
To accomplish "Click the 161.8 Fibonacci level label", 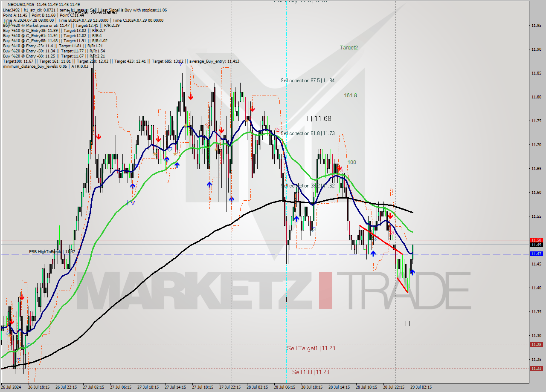I will point(351,95).
